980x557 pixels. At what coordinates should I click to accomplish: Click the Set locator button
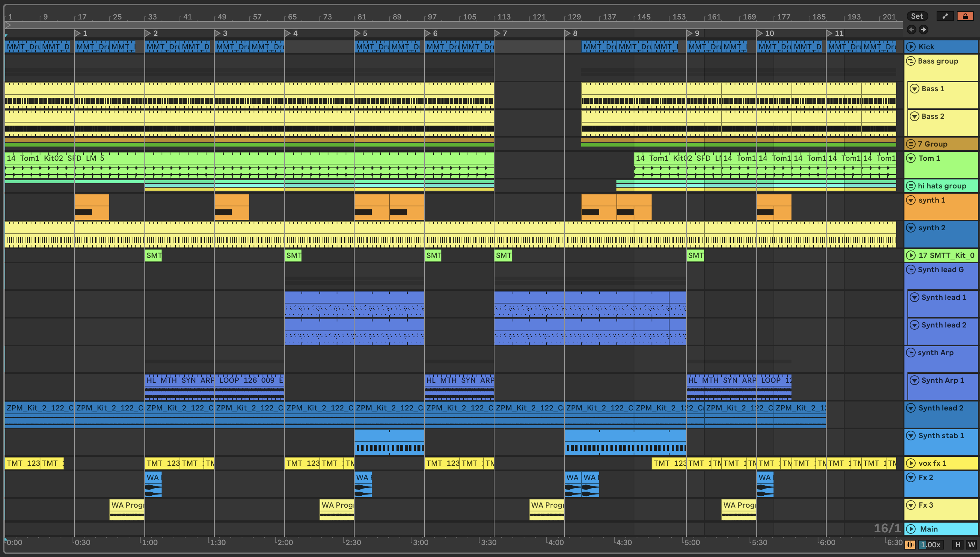[x=916, y=16]
